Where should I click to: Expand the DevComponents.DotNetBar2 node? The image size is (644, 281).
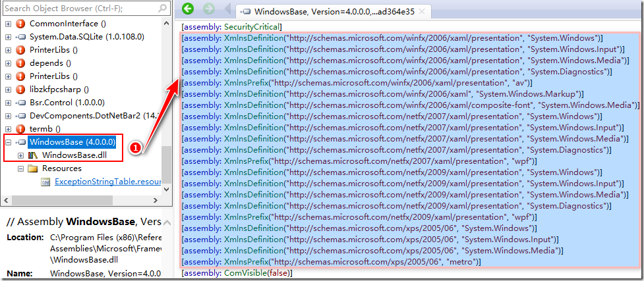click(8, 116)
